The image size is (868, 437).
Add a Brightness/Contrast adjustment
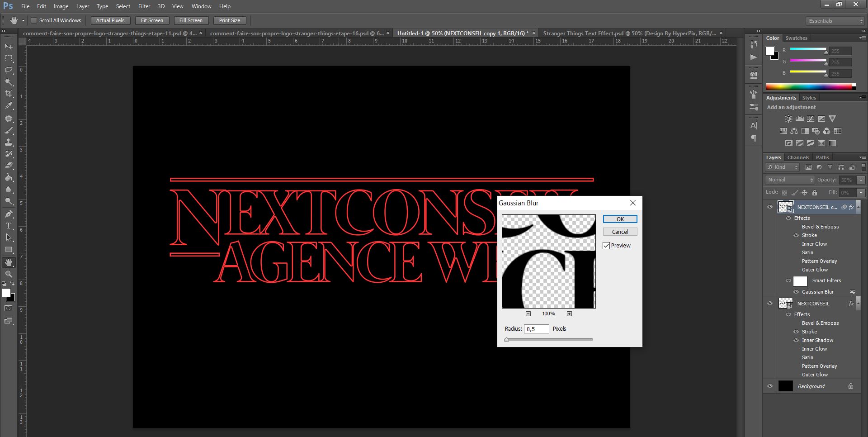pyautogui.click(x=788, y=119)
